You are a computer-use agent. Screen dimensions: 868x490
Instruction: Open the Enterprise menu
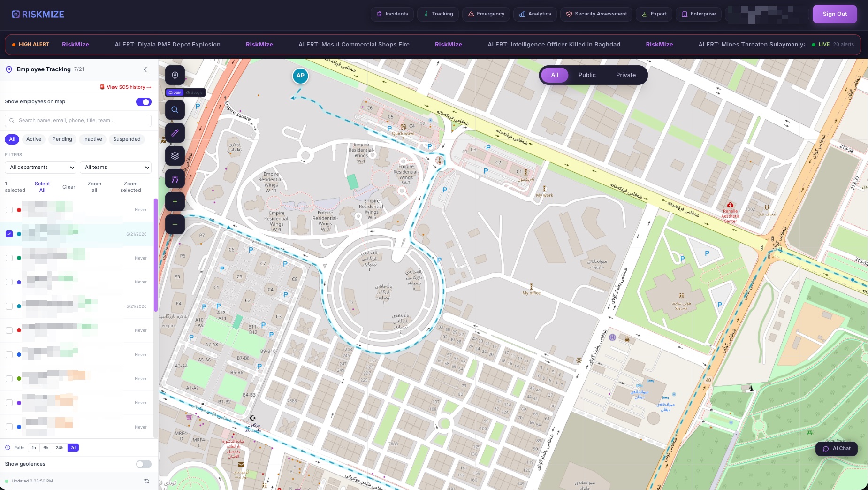(x=699, y=14)
